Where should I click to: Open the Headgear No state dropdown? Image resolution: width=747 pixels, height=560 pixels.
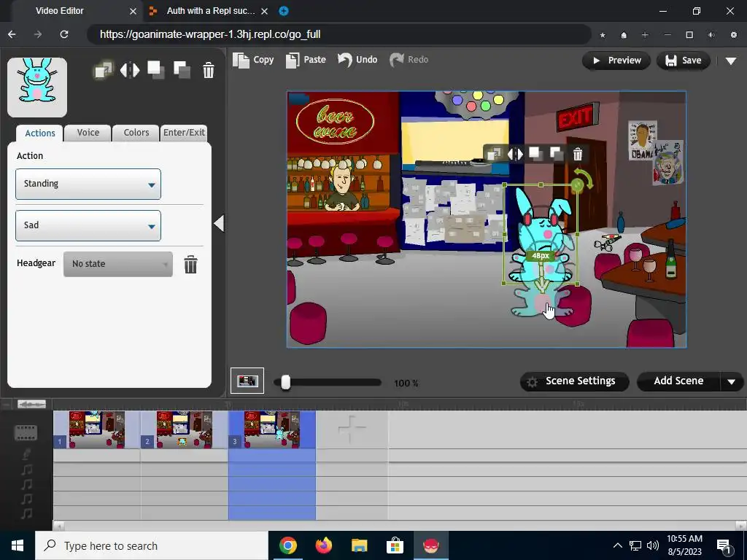tap(118, 264)
